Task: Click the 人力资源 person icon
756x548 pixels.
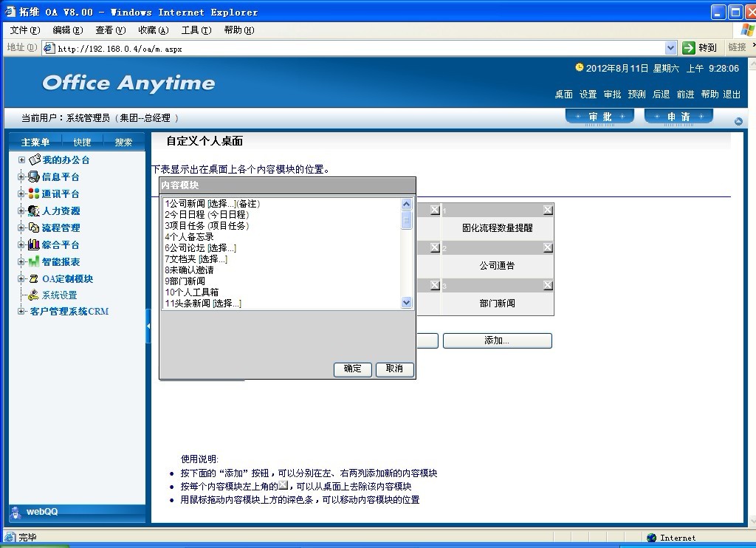Action: click(34, 210)
